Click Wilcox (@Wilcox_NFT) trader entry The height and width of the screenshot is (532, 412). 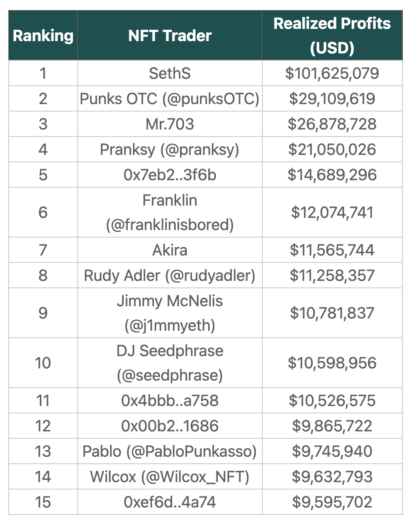pos(170,477)
